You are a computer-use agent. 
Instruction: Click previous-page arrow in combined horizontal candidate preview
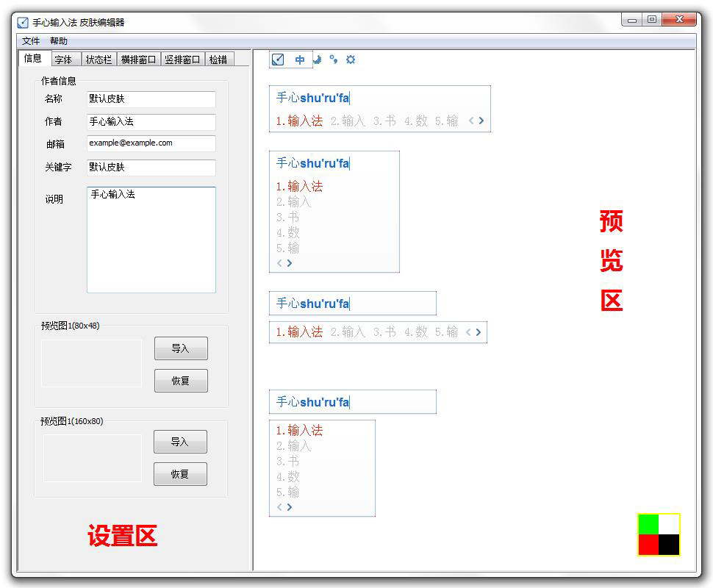[x=471, y=121]
